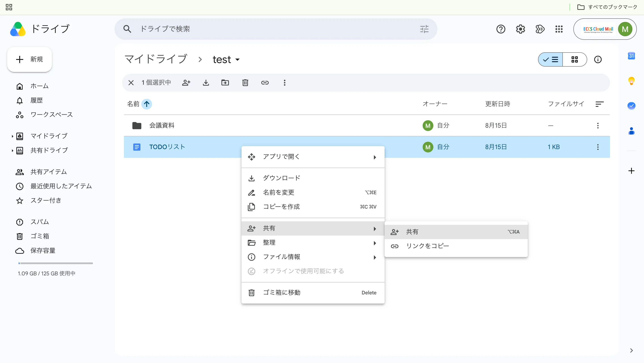Click the 1.09 GB / 125 GB 使用中 text
This screenshot has width=644, height=363.
pos(47,274)
